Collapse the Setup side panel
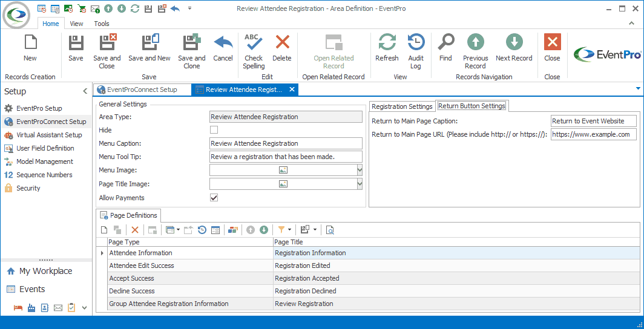644x329 pixels. (x=85, y=91)
